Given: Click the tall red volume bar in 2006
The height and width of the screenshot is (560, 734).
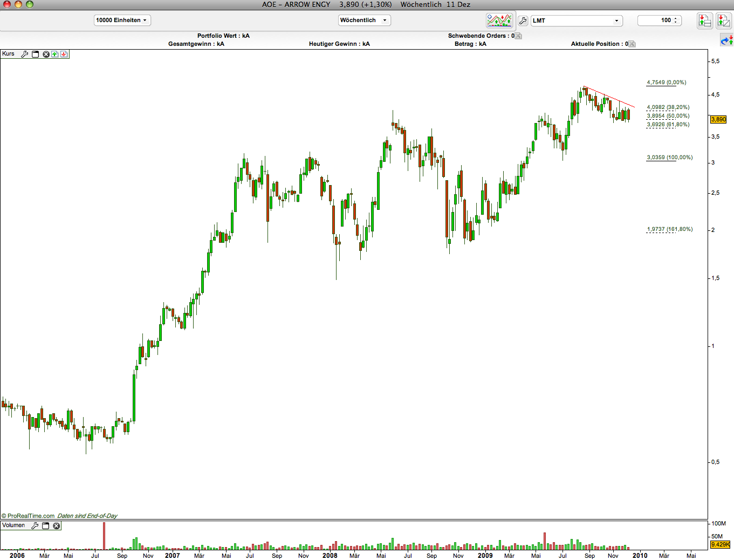Looking at the screenshot, I should [105, 536].
